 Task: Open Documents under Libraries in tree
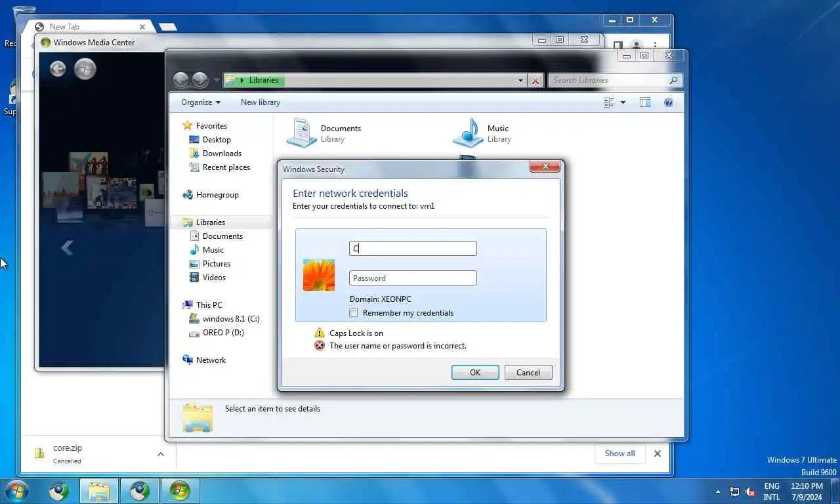click(222, 236)
